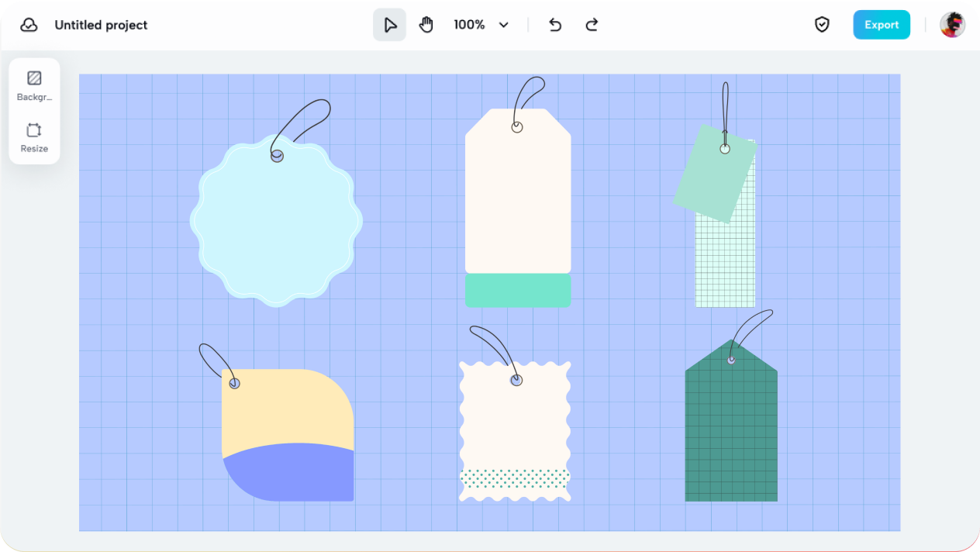
Task: Select the light blue scalloped round tag
Action: click(276, 221)
